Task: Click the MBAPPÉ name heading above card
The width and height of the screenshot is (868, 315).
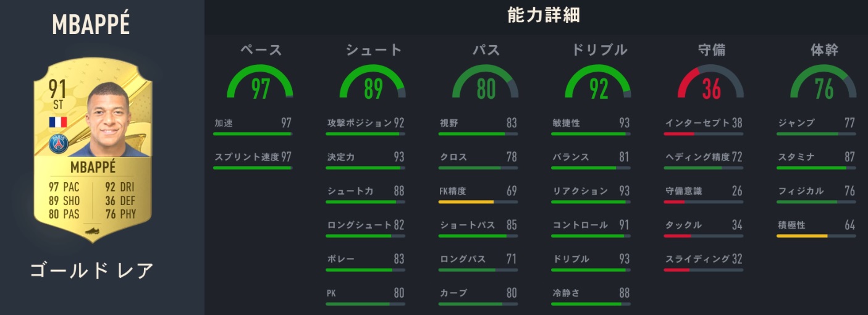Action: (91, 24)
